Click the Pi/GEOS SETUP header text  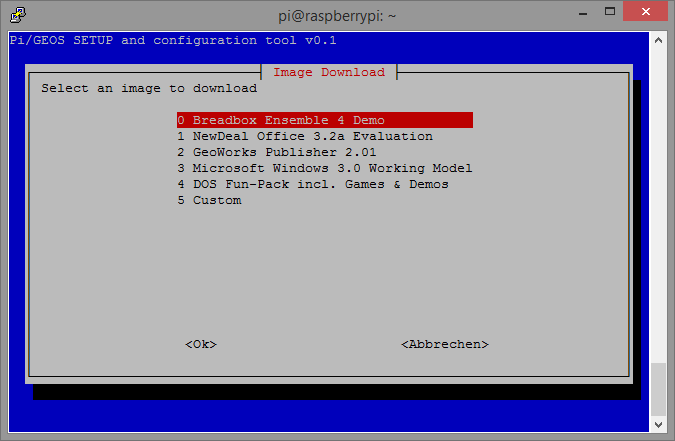173,40
